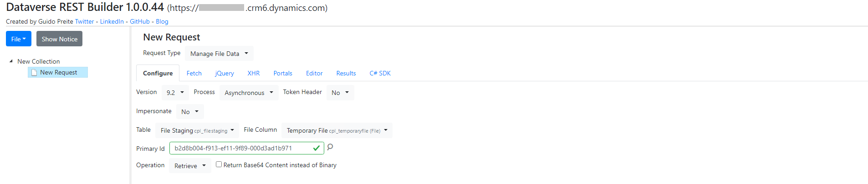
Task: Switch to the Fetch tab
Action: (194, 73)
